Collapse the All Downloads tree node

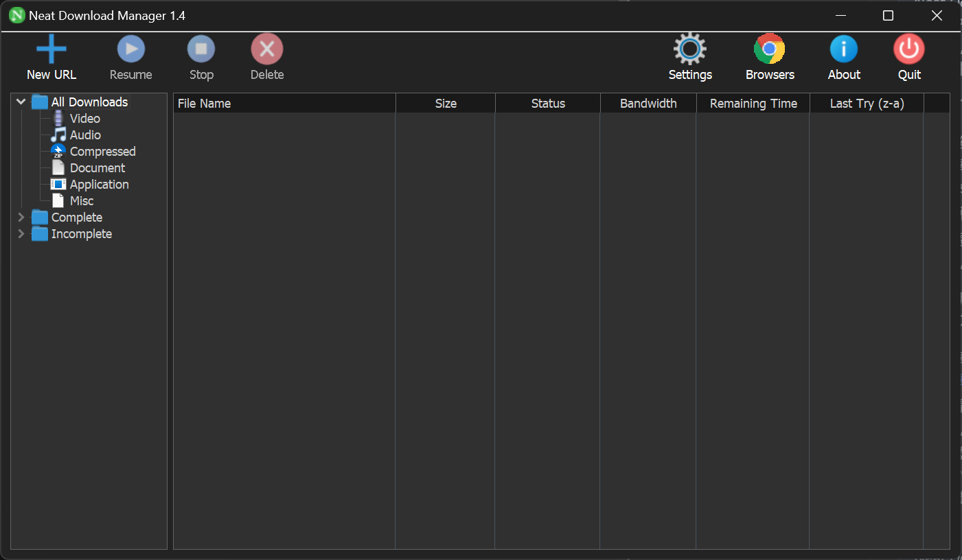pyautogui.click(x=21, y=102)
